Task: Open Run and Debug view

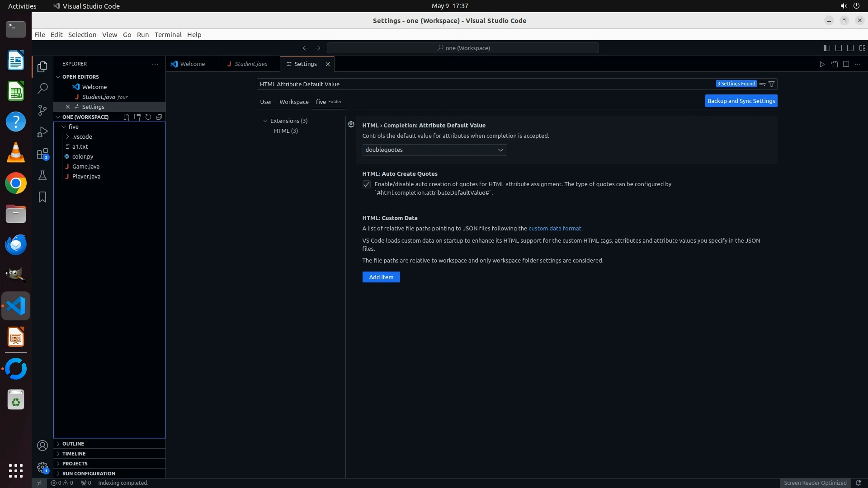Action: [x=42, y=132]
